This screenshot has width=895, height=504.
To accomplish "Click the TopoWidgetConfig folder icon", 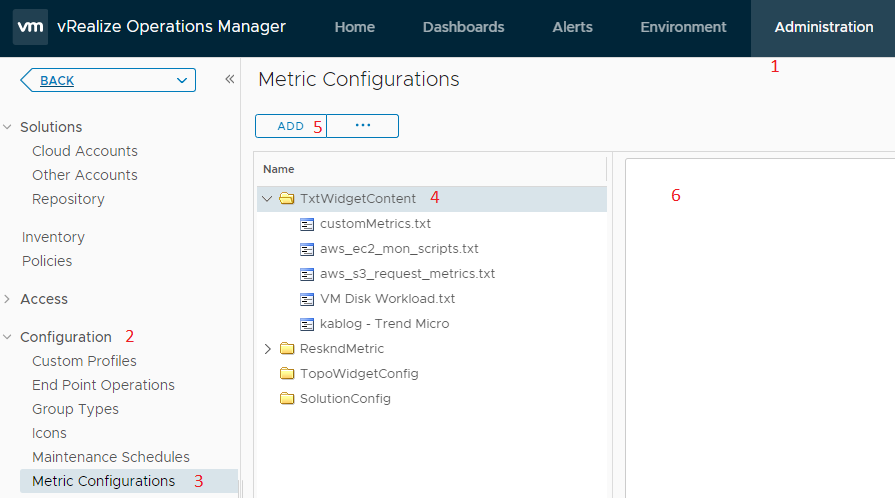I will tap(287, 374).
